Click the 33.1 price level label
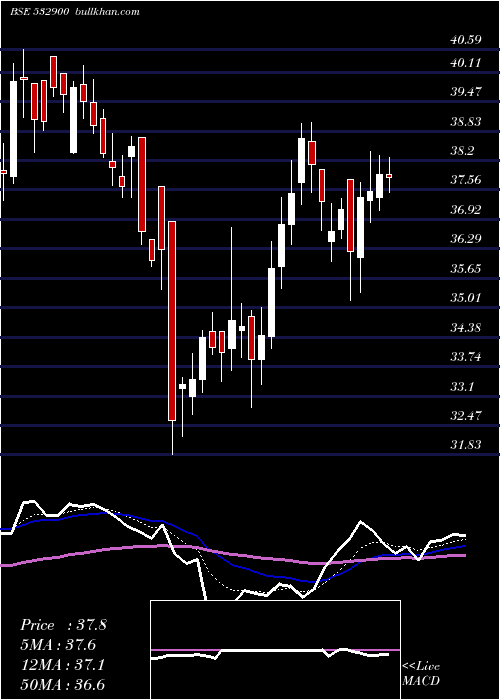This screenshot has width=500, height=700. tap(462, 387)
